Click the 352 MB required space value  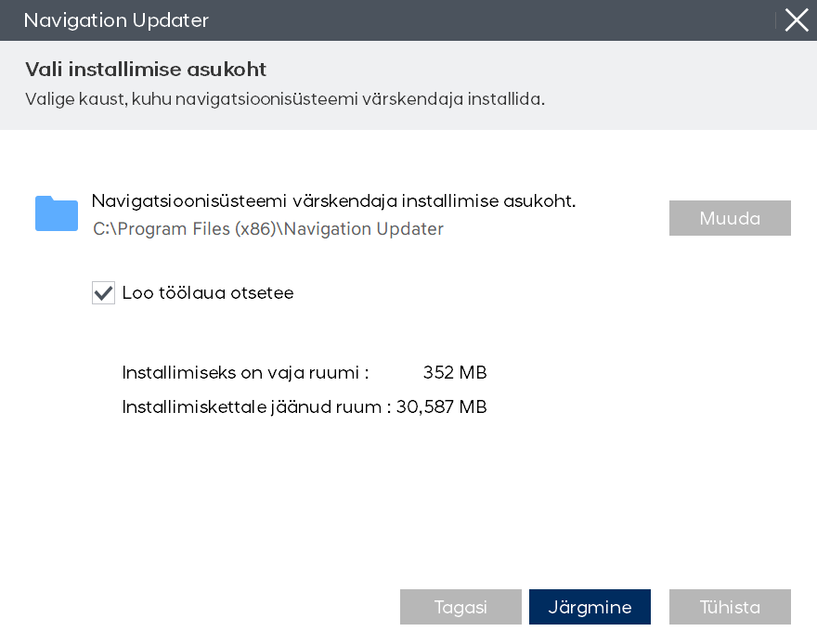[x=455, y=373]
